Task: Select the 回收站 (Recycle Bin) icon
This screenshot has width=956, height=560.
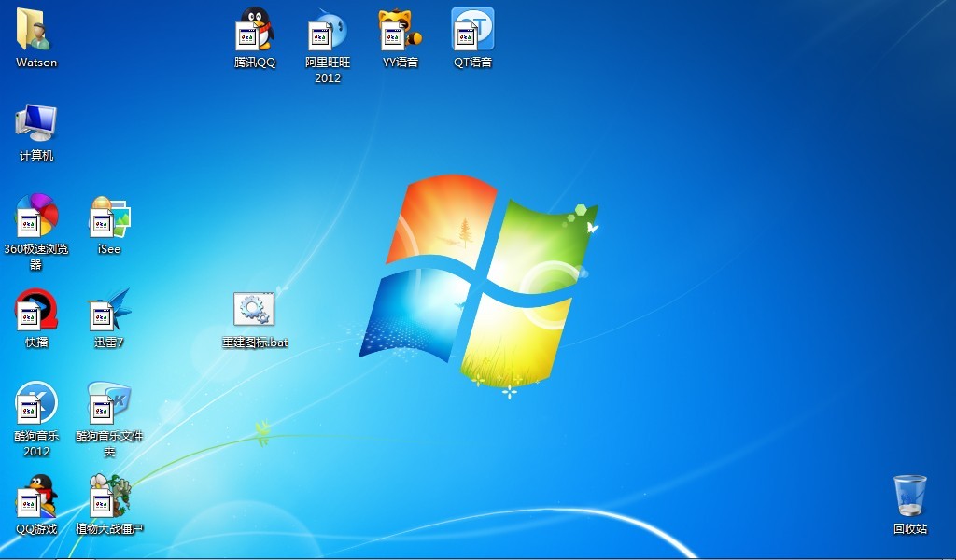Action: point(909,496)
